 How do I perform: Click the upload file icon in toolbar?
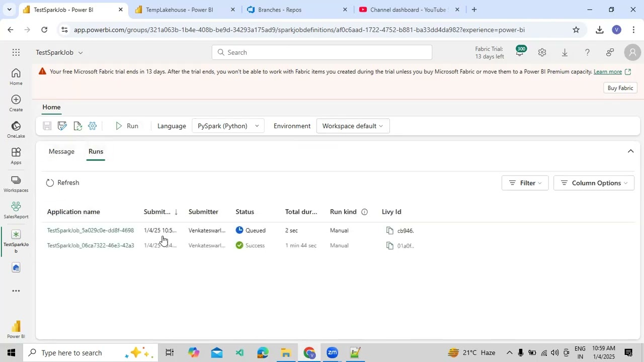(x=77, y=126)
